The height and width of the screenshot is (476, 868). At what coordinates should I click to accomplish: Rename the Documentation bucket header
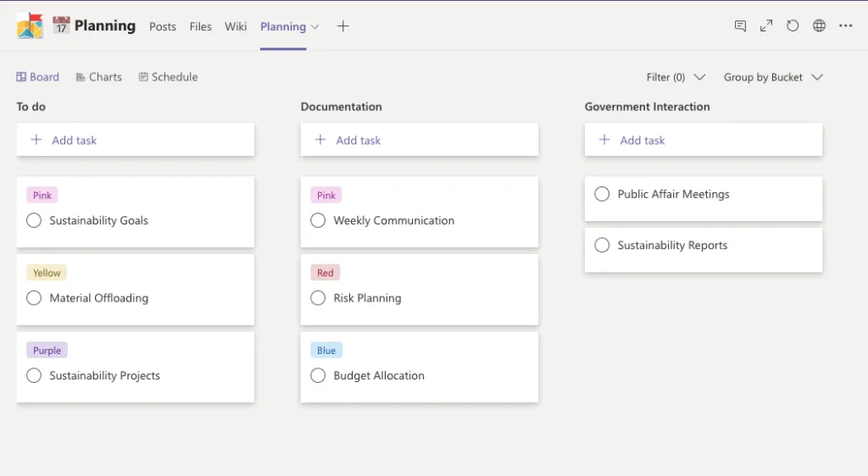(x=341, y=107)
